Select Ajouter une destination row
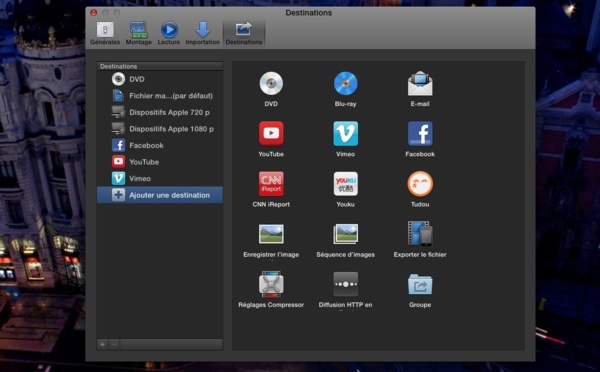600x372 pixels. (x=160, y=195)
